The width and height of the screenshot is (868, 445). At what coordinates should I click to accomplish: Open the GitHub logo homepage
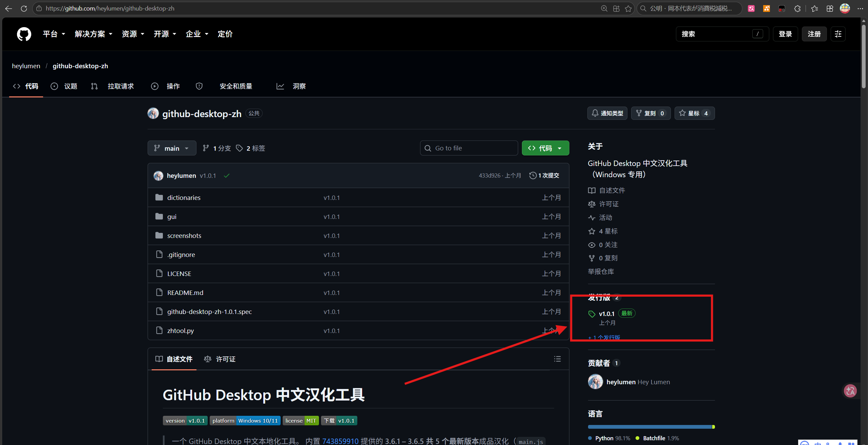(24, 34)
